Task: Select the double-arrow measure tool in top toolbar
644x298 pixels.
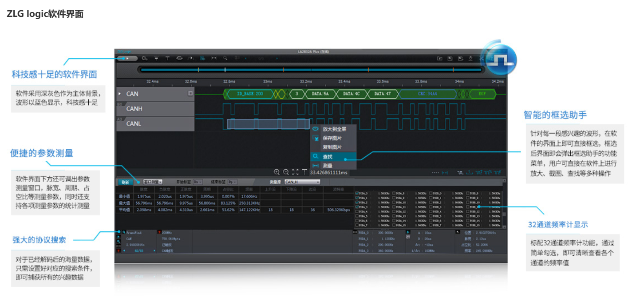Action: pyautogui.click(x=214, y=58)
